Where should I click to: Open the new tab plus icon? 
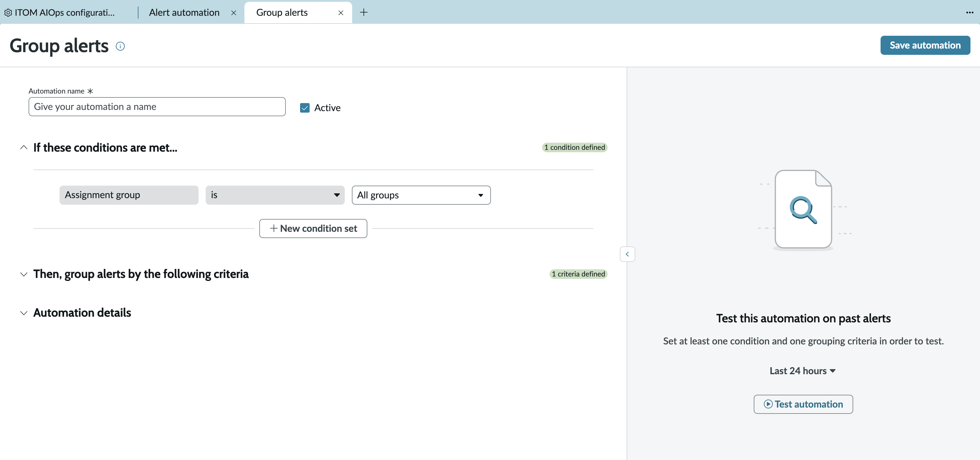pyautogui.click(x=364, y=12)
